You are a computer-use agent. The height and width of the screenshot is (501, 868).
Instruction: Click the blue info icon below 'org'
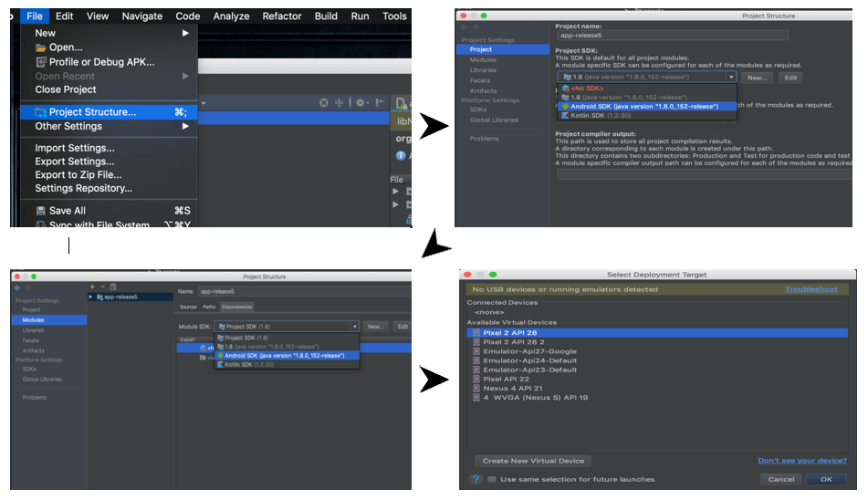tap(401, 155)
